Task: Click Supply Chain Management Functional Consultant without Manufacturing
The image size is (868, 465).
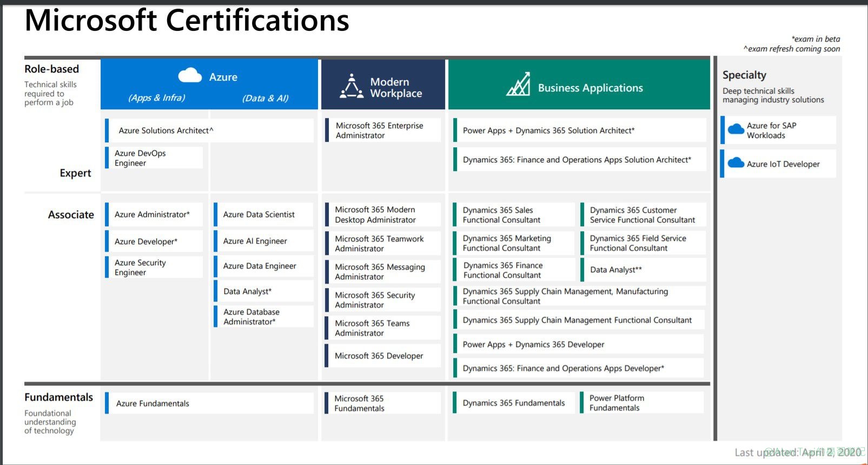Action: (580, 320)
